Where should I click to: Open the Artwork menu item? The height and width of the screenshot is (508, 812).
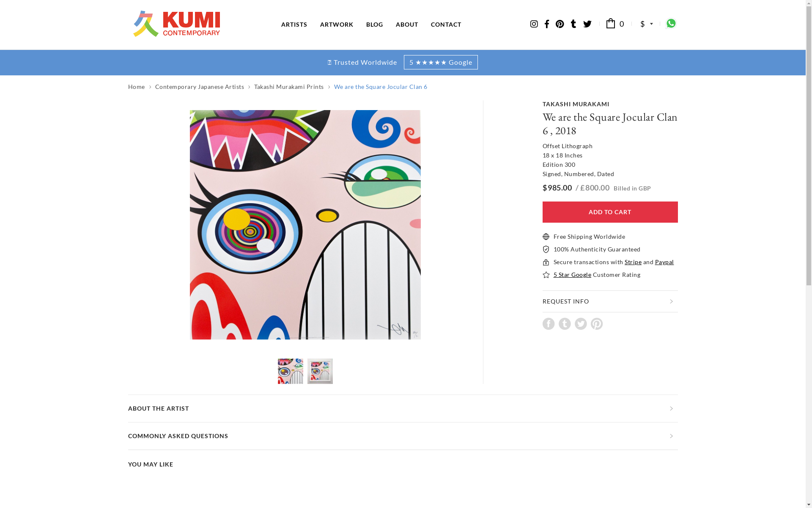point(337,25)
